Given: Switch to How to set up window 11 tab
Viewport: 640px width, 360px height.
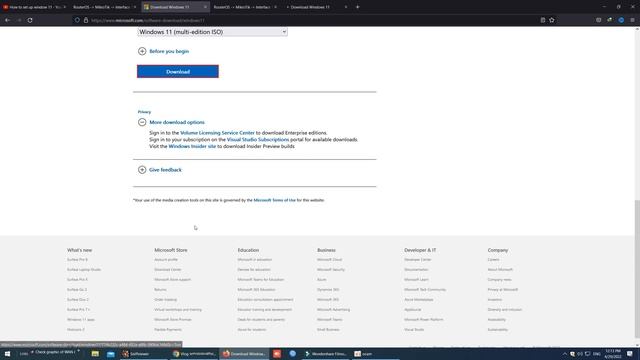Looking at the screenshot, I should point(33,7).
